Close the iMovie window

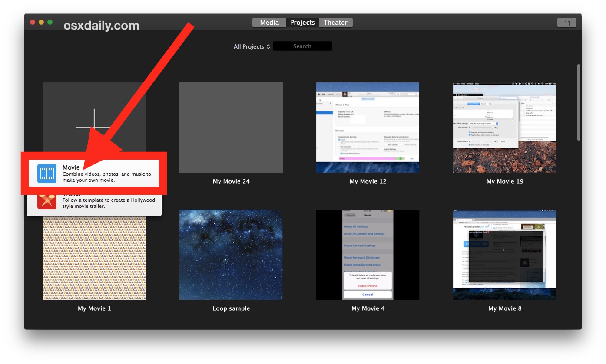[33, 22]
